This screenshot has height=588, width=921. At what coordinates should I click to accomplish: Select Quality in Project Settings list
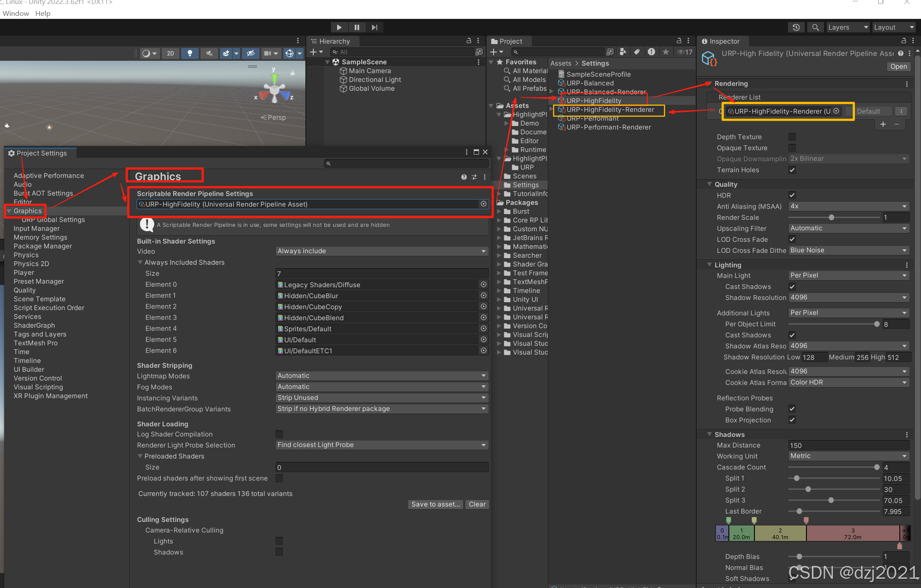(25, 290)
